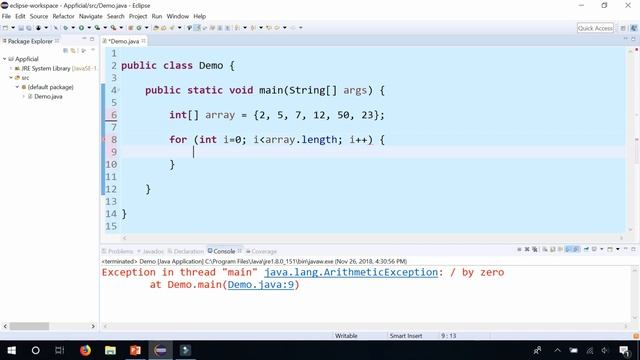Select the Package Explorer tab

(x=30, y=41)
